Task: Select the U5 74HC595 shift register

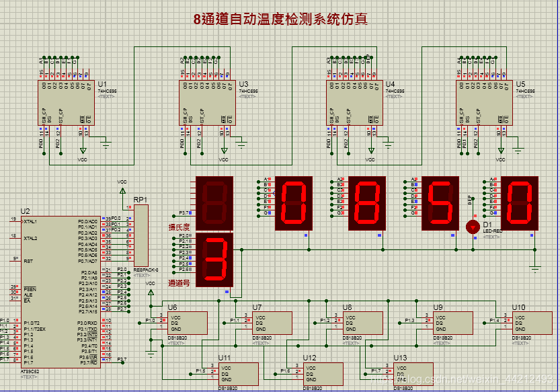Action: (484, 103)
